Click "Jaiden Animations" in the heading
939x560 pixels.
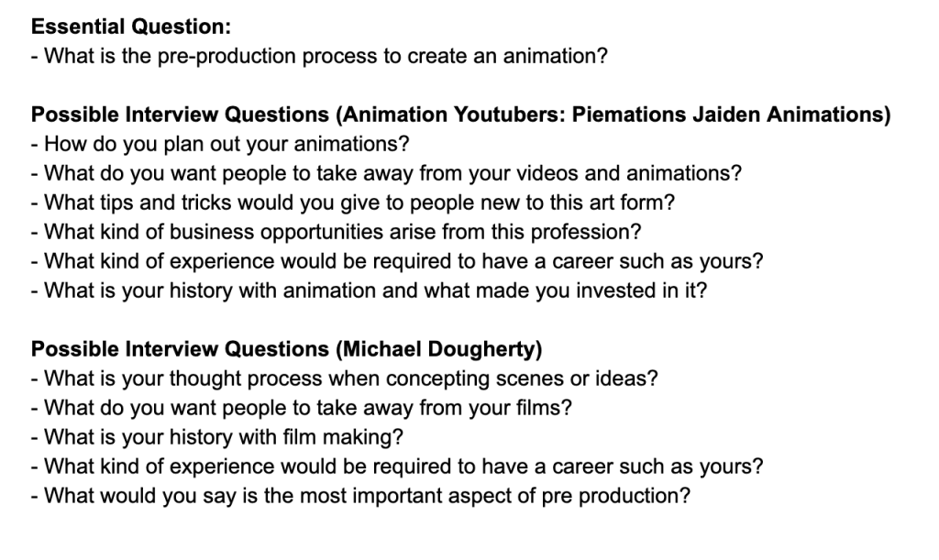pos(795,115)
